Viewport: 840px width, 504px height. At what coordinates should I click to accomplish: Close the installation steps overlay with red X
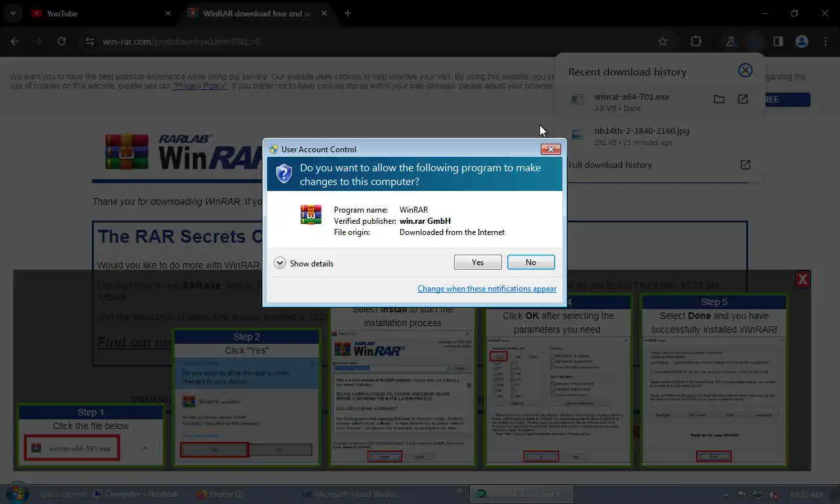[802, 280]
